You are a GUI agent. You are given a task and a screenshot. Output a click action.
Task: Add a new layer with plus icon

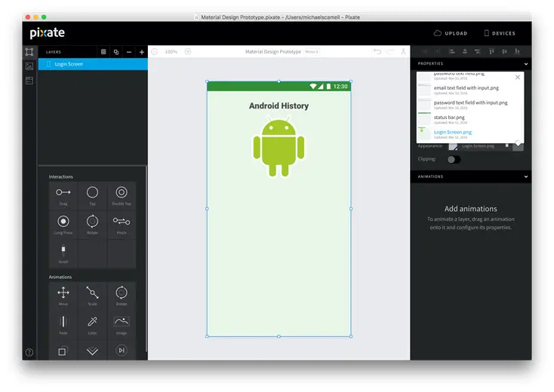142,52
